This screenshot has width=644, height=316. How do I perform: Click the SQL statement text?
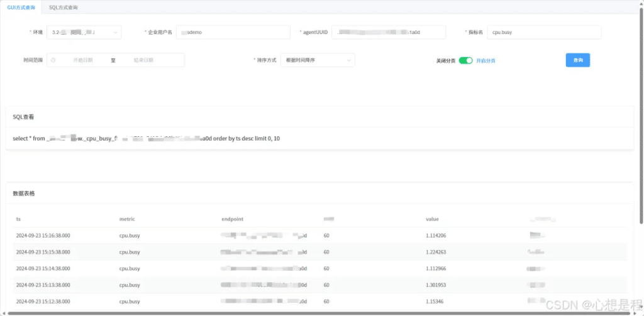pos(146,138)
